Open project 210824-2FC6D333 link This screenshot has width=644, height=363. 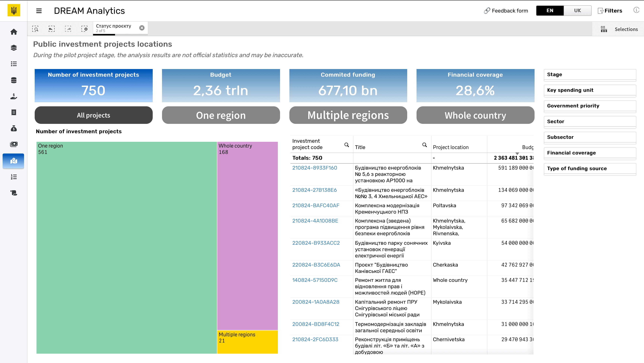[315, 339]
